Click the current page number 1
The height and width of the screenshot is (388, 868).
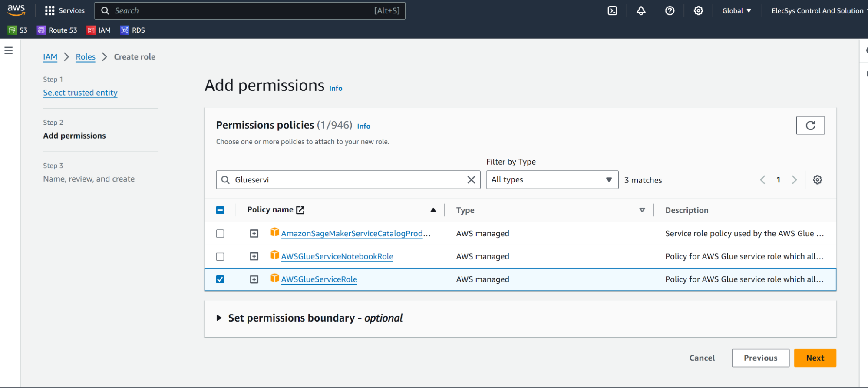[x=779, y=180]
